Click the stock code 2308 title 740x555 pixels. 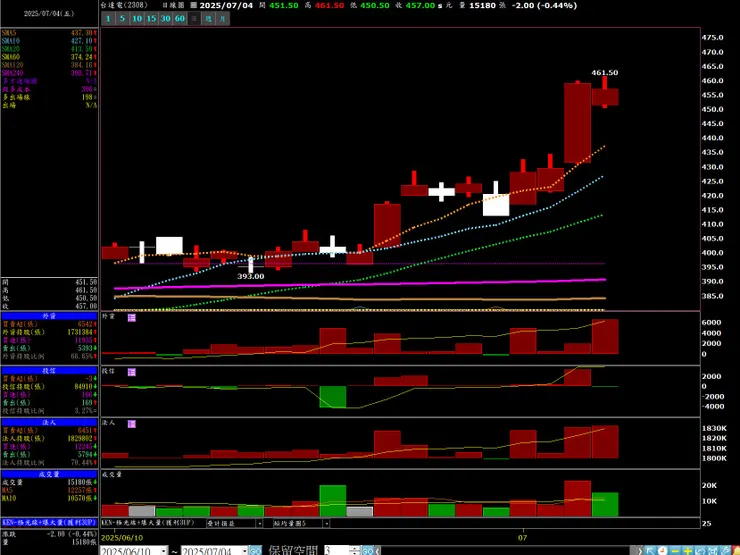click(124, 5)
